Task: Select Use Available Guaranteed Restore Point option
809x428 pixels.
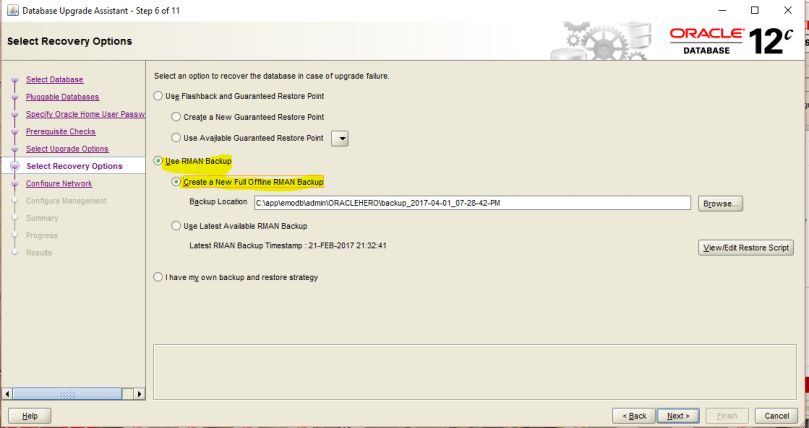Action: (177, 138)
